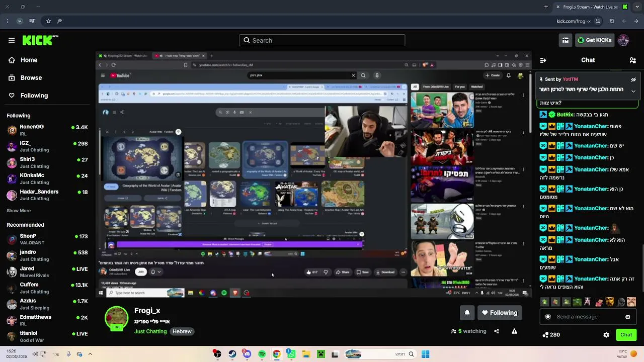This screenshot has height=362, width=644.
Task: Open Spotify from the taskbar
Action: [x=262, y=354]
